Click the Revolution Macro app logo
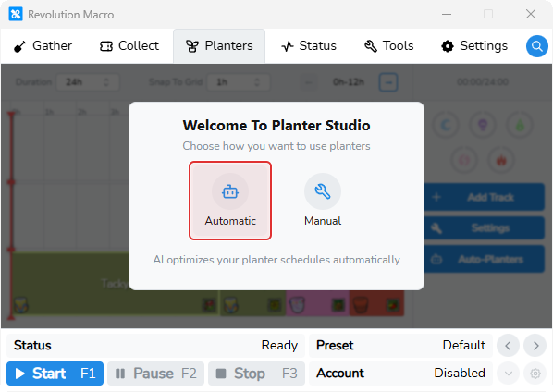Viewport: 553px width, 392px height. pos(16,14)
